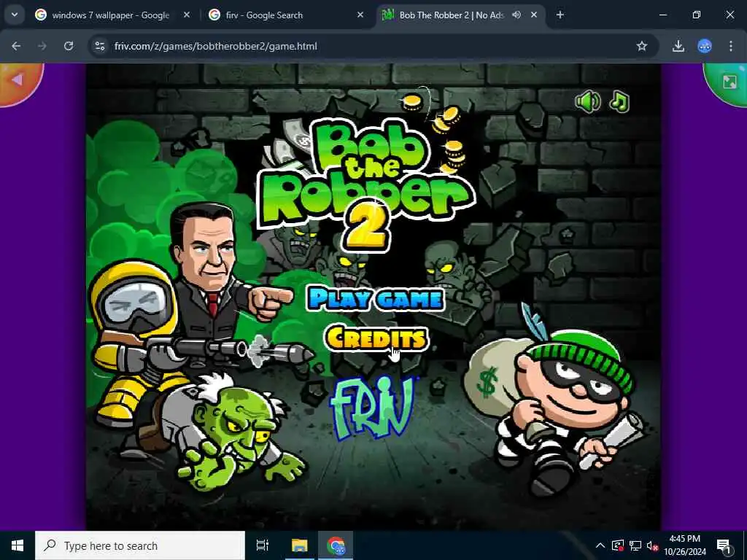Screen dimensions: 747x560
Task: Click the muted volume tray icon
Action: (x=652, y=546)
